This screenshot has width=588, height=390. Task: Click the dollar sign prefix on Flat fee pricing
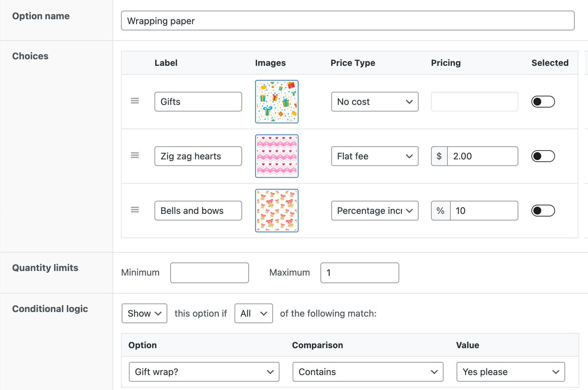[x=439, y=156]
